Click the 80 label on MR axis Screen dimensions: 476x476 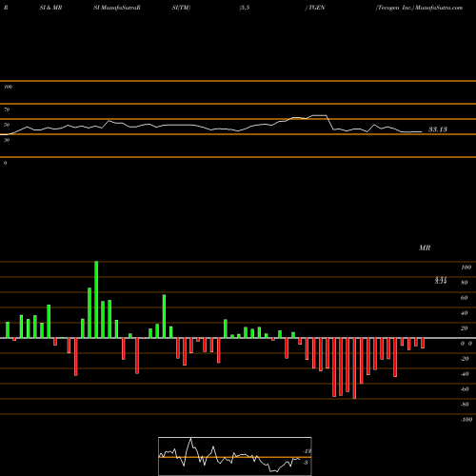tap(465, 283)
